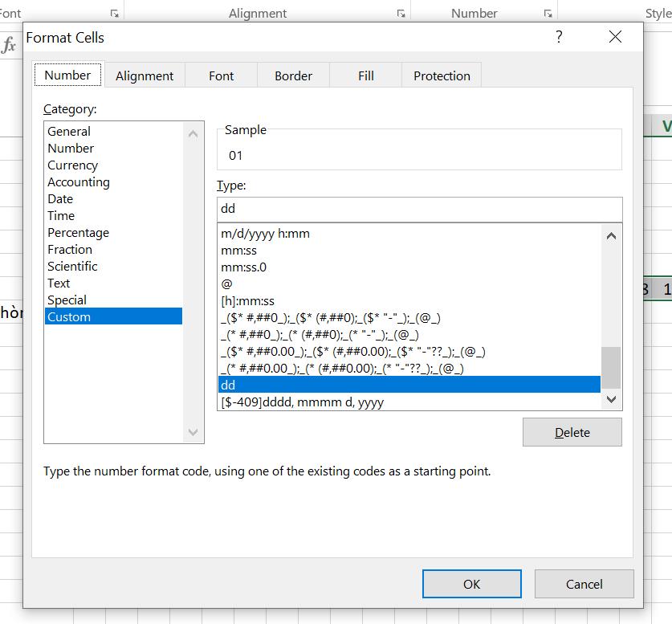
Task: Click the fx insert function icon
Action: click(9, 45)
